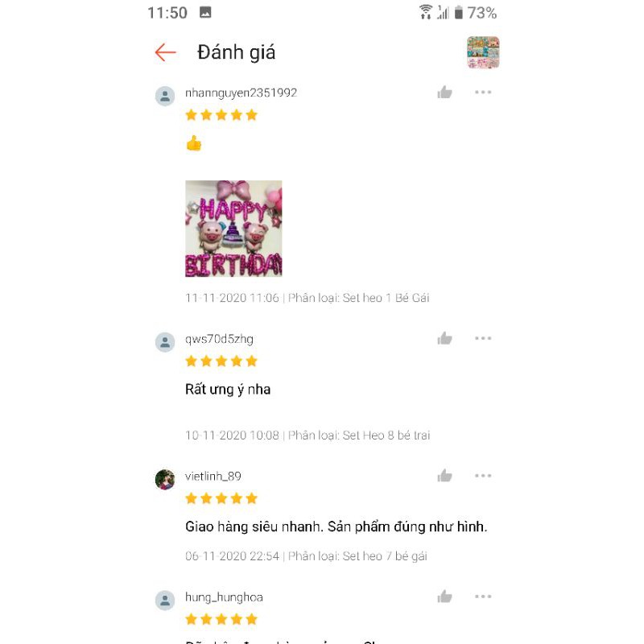Open hung_hunghoa's profile avatar
Viewport: 644px width, 644px height.
pos(165,601)
